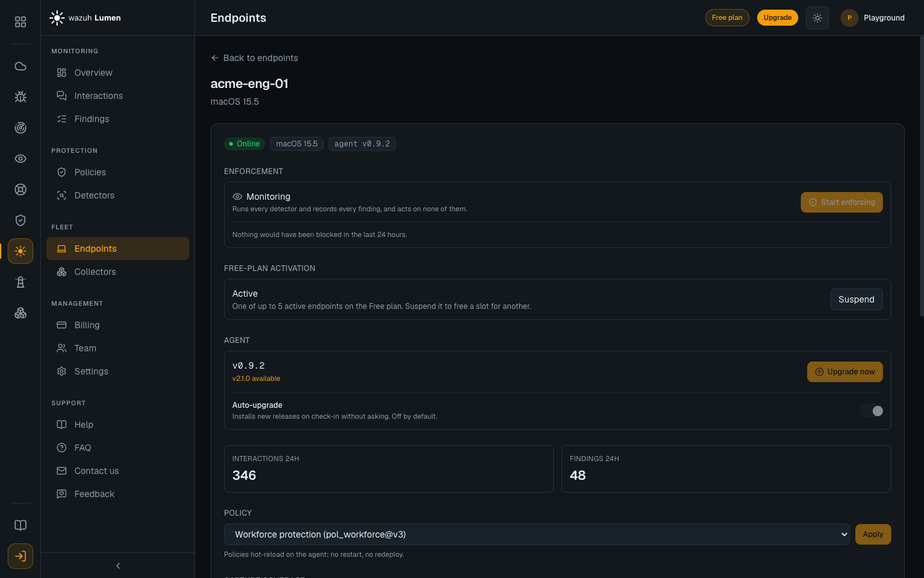Click the Interactions 24h card
The width and height of the screenshot is (924, 578).
(x=389, y=469)
